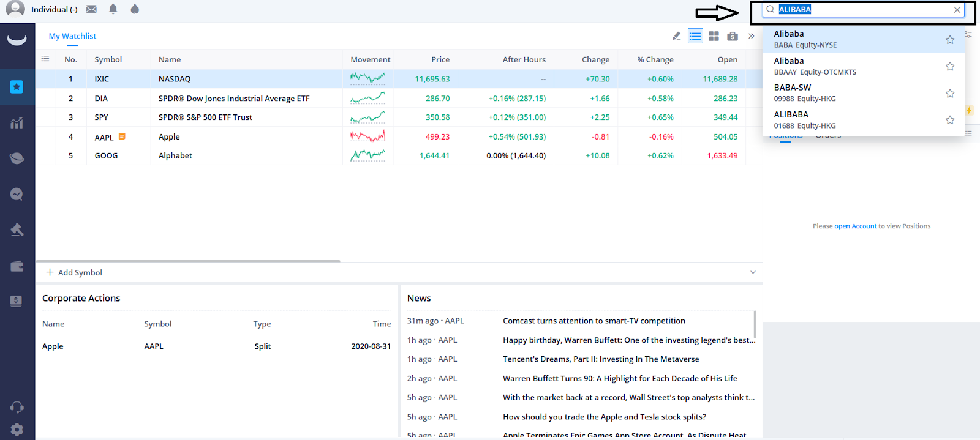Image resolution: width=980 pixels, height=440 pixels.
Task: Open news 'Happy birthday, Warren Buffett' headline
Action: [x=629, y=340]
